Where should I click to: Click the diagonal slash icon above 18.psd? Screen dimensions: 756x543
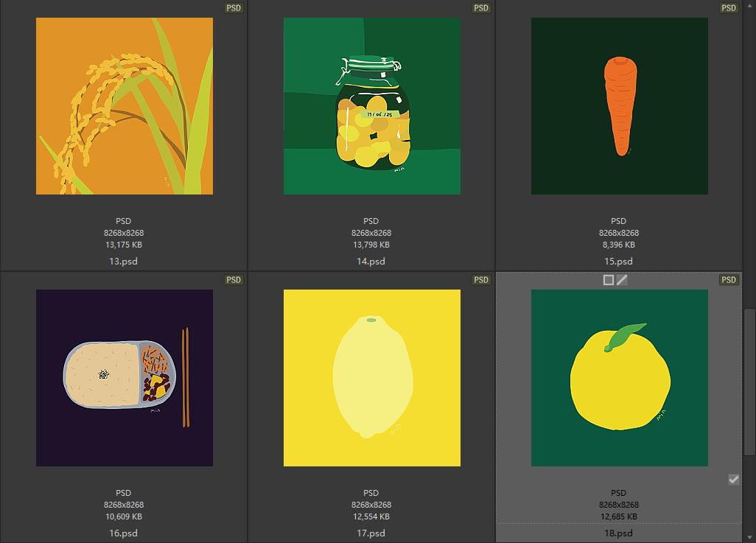coord(622,280)
